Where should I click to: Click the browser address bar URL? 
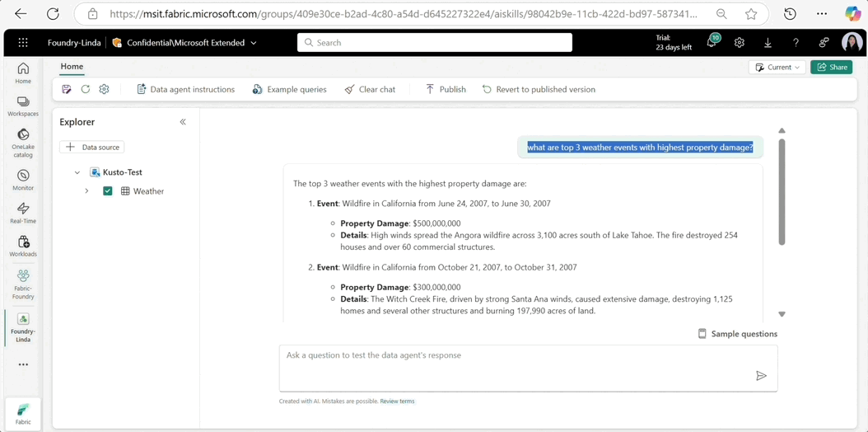(403, 14)
